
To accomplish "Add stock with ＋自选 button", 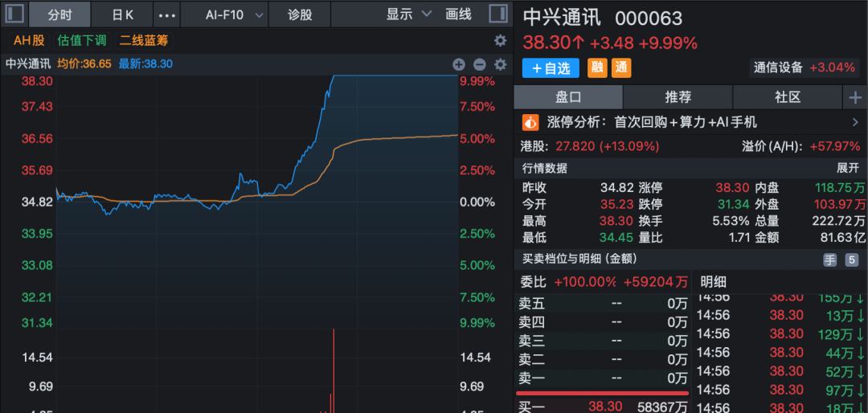I will click(x=551, y=68).
